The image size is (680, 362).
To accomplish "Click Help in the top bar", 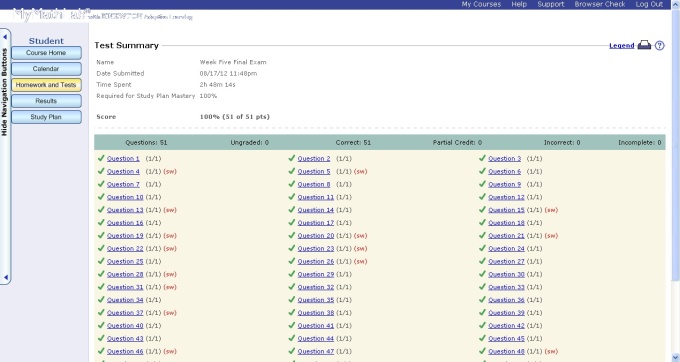I will [519, 4].
